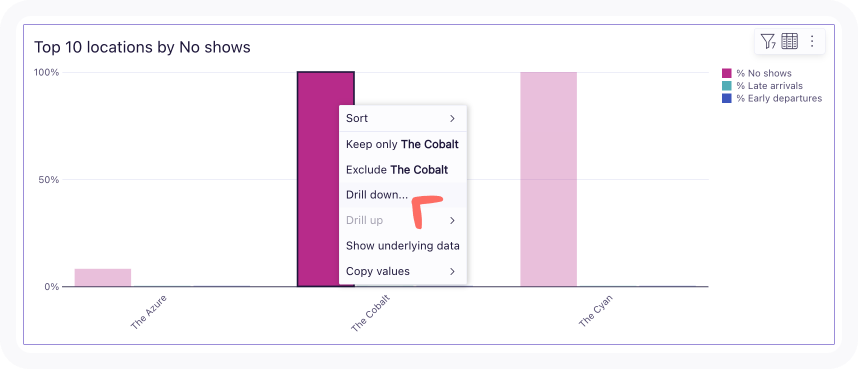Image resolution: width=858 pixels, height=369 pixels.
Task: Select Show underlying data option
Action: 403,246
